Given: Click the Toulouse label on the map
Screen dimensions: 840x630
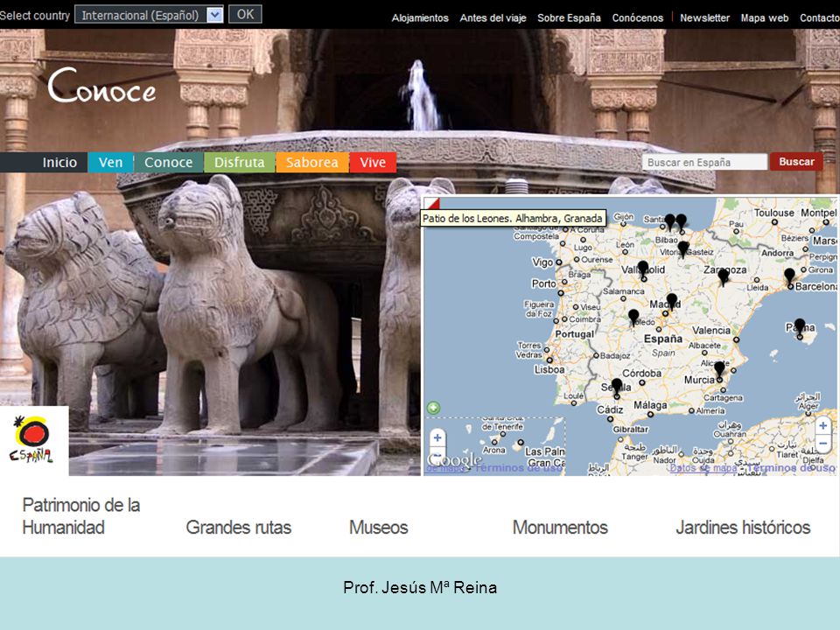Looking at the screenshot, I should click(x=774, y=213).
